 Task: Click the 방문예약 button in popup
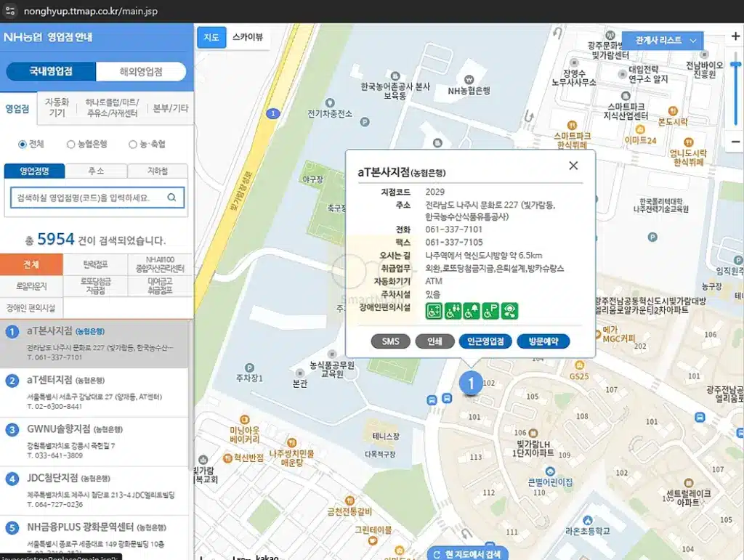(543, 341)
